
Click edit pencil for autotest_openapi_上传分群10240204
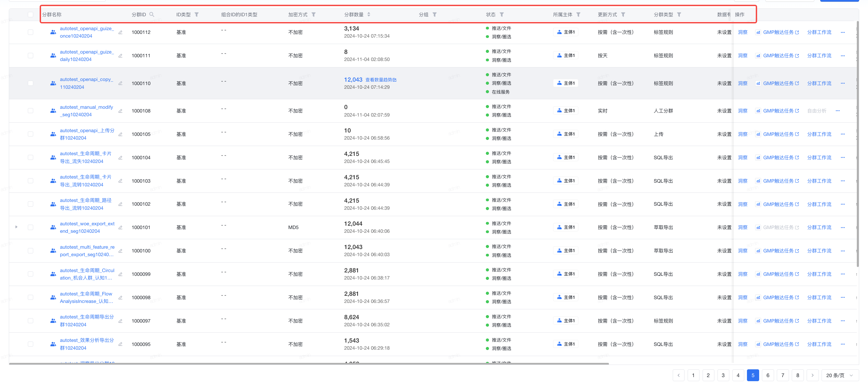pos(120,135)
